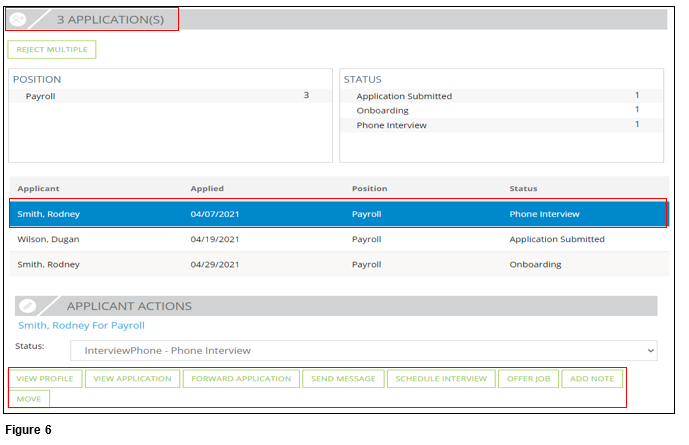Filter by Onboarding in Status panel

382,110
